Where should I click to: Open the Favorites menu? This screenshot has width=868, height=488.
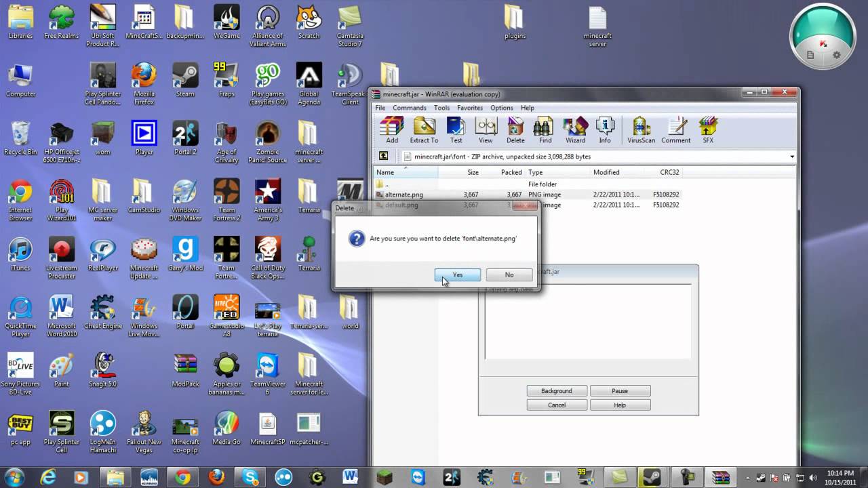(x=470, y=108)
